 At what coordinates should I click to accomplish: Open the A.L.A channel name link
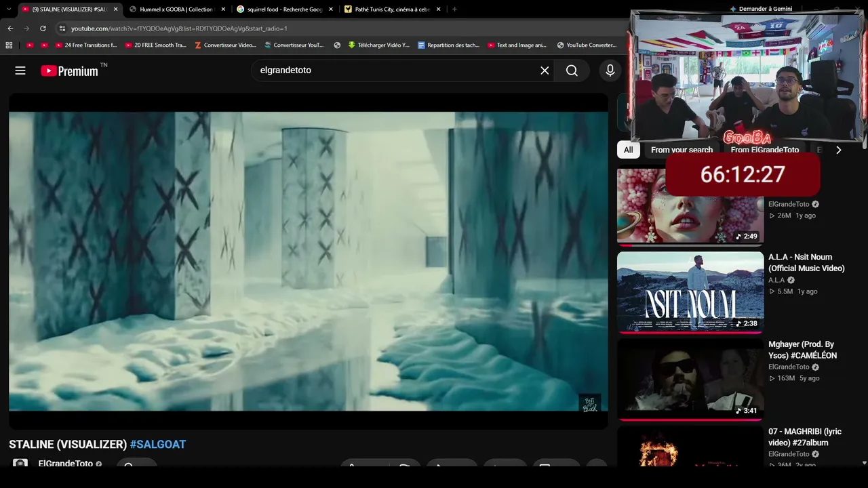click(x=776, y=280)
